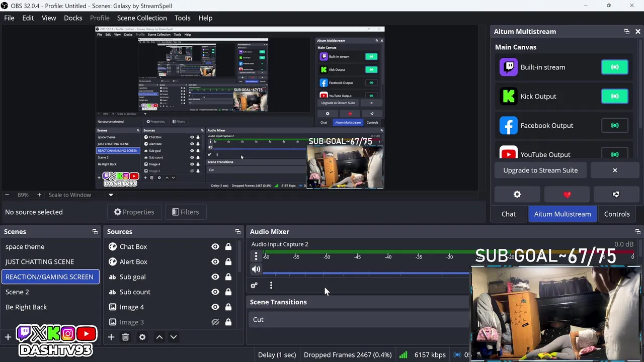Open source properties gear in Sources toolbar

pos(142,337)
